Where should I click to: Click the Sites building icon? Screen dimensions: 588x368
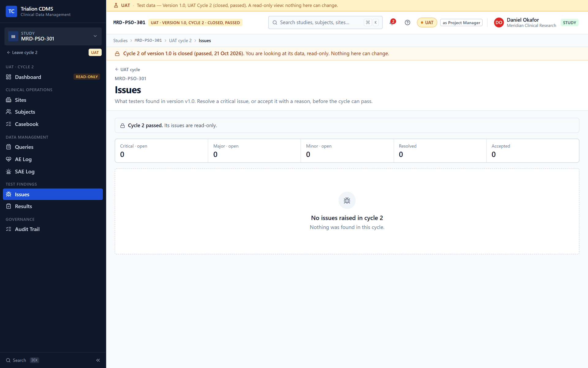pyautogui.click(x=9, y=100)
